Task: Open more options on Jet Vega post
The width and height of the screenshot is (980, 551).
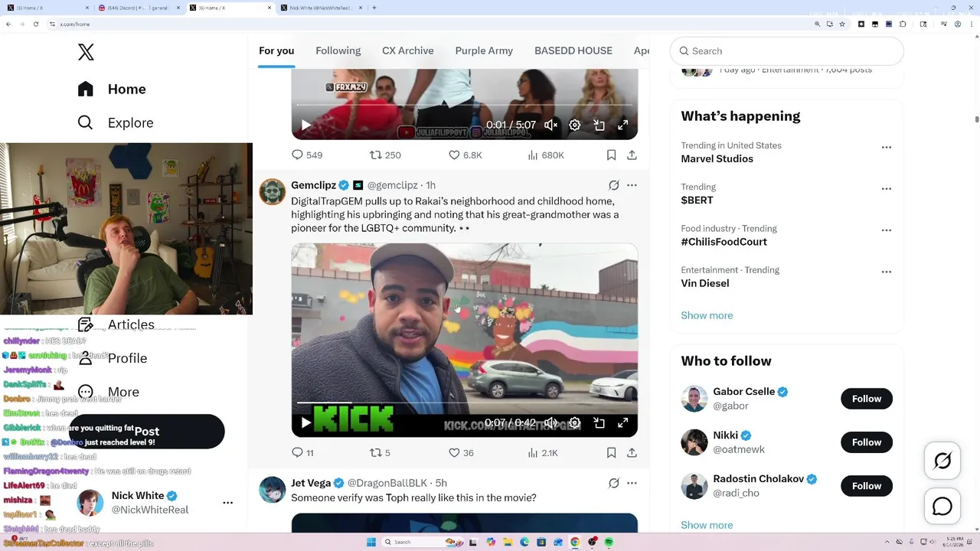Action: pos(632,483)
